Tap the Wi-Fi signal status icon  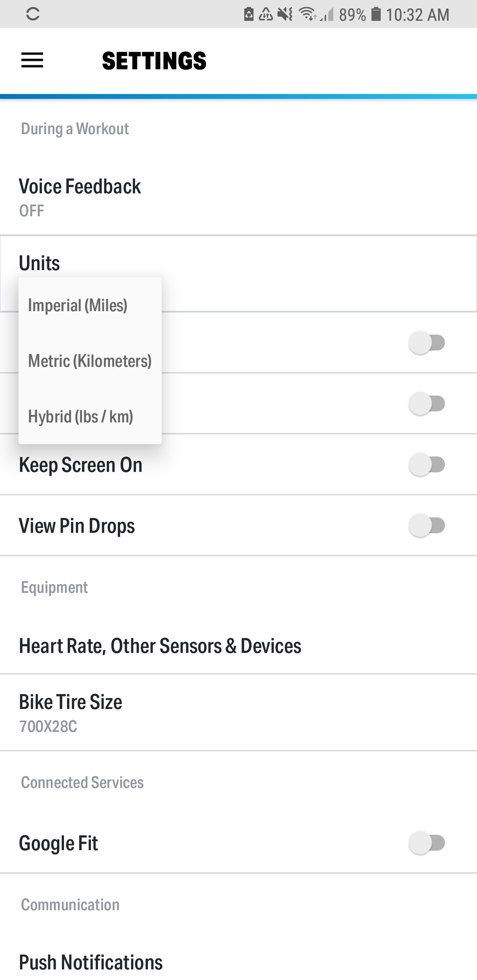tap(307, 14)
